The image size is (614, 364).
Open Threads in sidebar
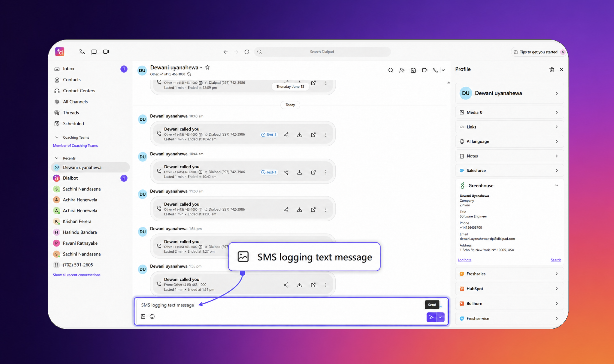pos(90,113)
